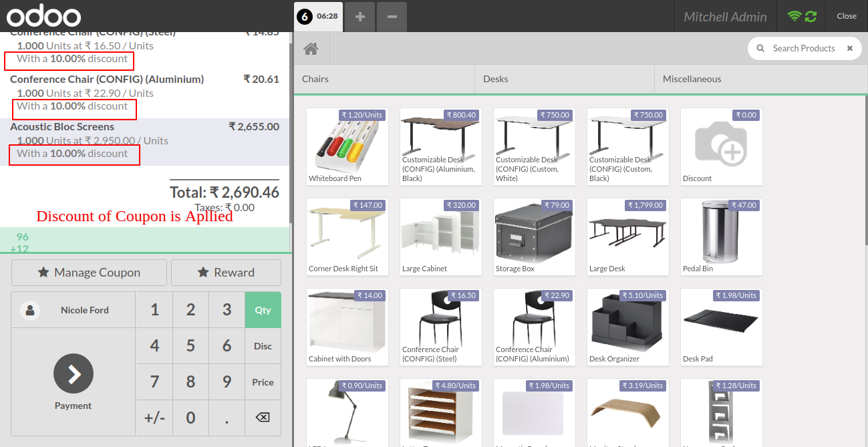Add a new order with plus button
Screen dimensions: 868x447
(360, 16)
